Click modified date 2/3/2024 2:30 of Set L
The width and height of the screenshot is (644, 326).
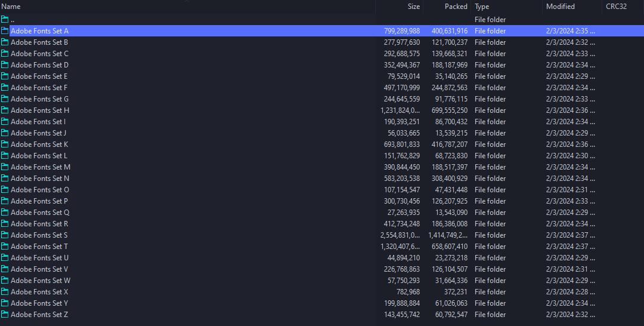click(x=571, y=155)
